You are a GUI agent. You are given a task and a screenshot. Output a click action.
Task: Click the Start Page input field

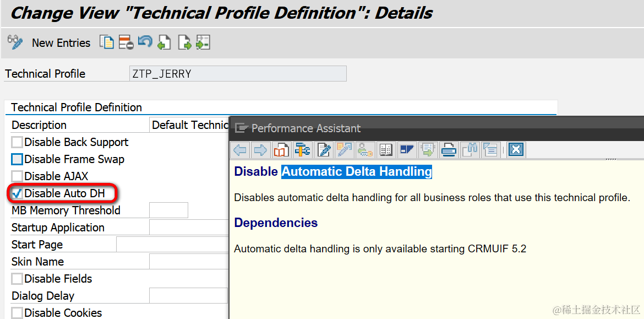(172, 245)
